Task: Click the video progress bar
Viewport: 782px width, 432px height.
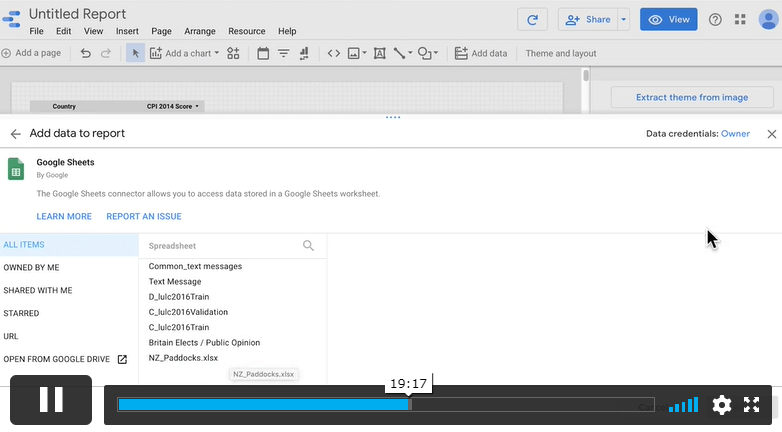Action: (386, 405)
